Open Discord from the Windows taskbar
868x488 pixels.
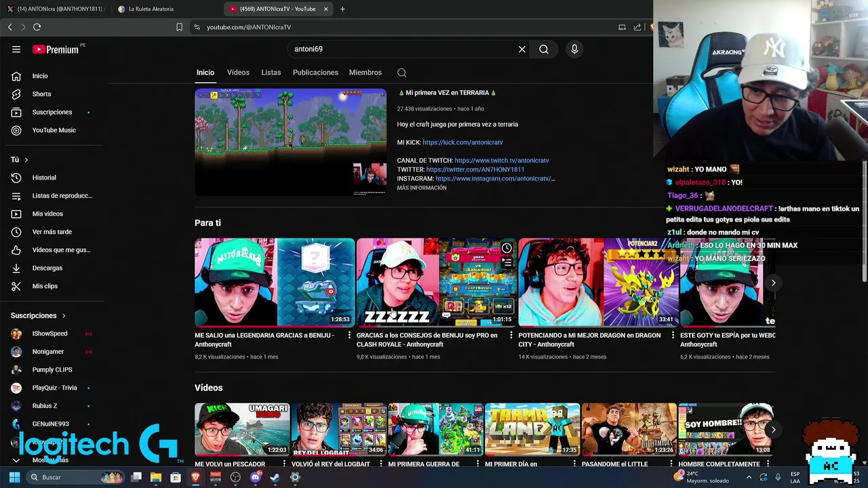click(x=255, y=477)
